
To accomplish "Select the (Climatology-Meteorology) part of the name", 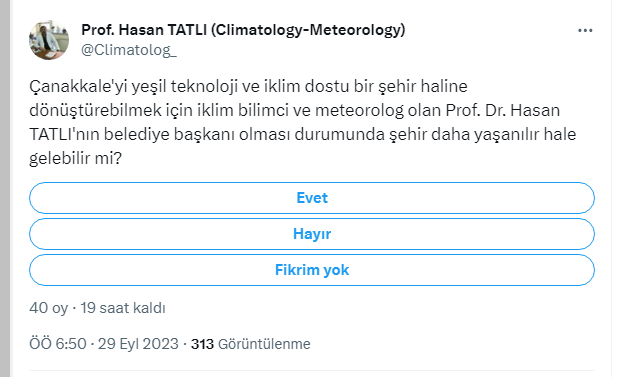I will pyautogui.click(x=308, y=30).
